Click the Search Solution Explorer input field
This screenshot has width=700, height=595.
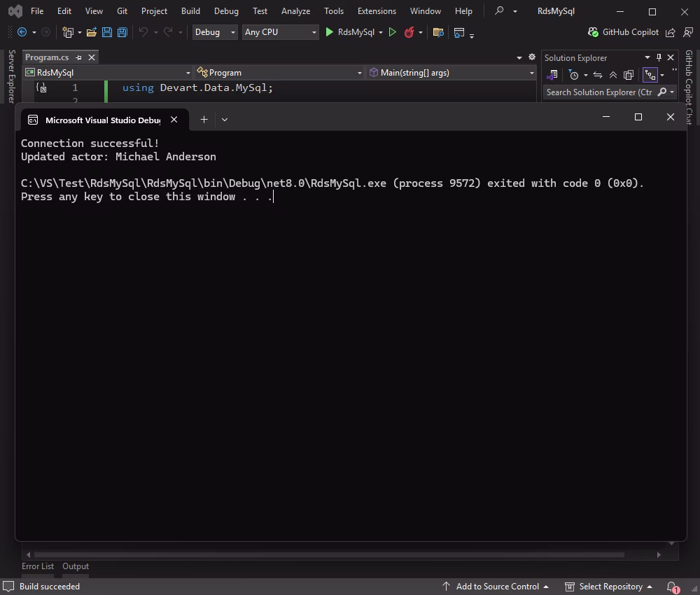602,92
